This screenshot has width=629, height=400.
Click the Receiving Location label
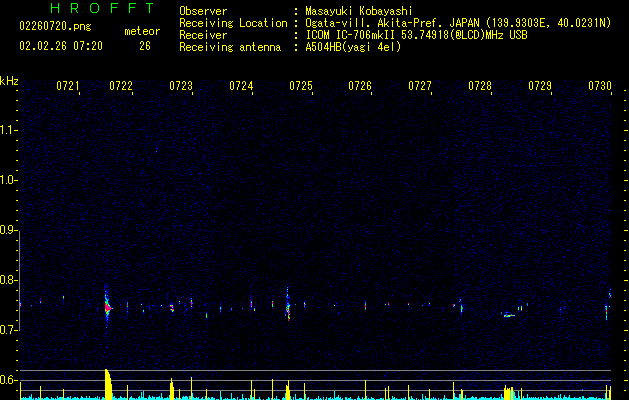(x=233, y=23)
